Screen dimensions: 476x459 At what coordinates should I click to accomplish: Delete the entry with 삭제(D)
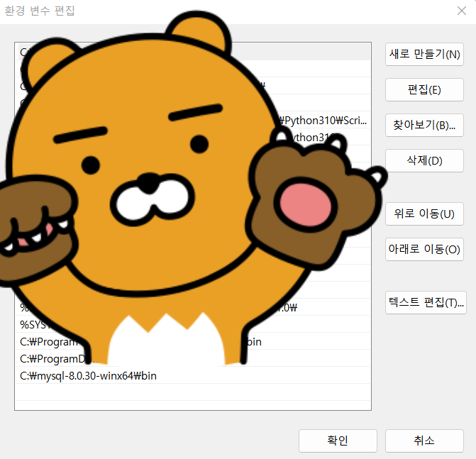coord(424,160)
